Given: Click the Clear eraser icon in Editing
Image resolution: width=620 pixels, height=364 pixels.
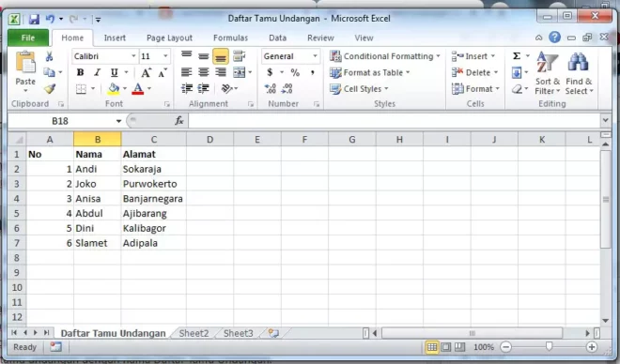Looking at the screenshot, I should (517, 89).
